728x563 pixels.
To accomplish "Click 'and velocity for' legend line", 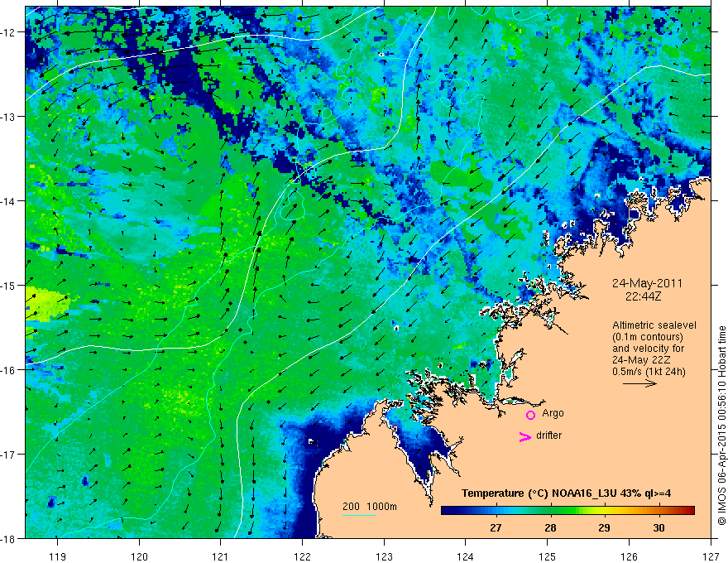I will point(648,349).
